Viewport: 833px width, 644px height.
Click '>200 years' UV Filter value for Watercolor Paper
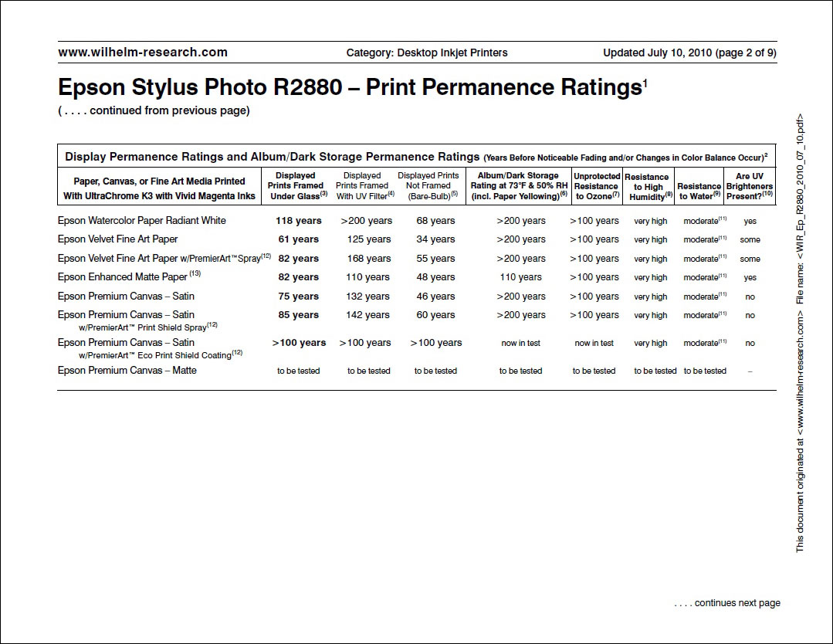pos(367,221)
